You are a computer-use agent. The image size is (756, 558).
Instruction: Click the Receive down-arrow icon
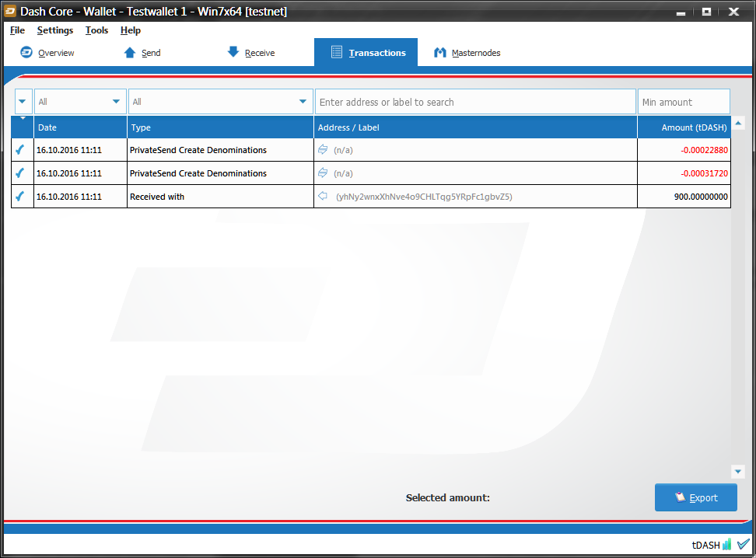[x=233, y=51]
